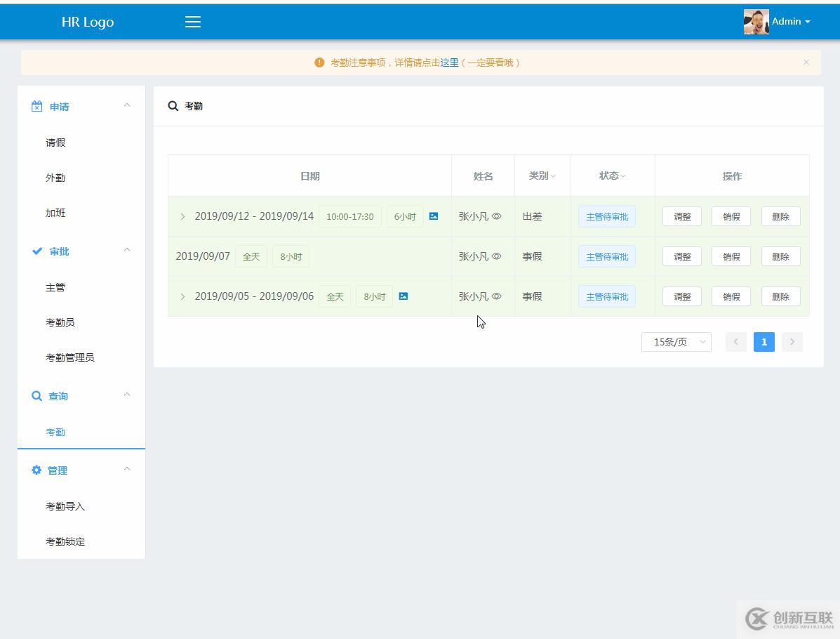Select 考勤管理员 in the sidebar

pyautogui.click(x=69, y=357)
